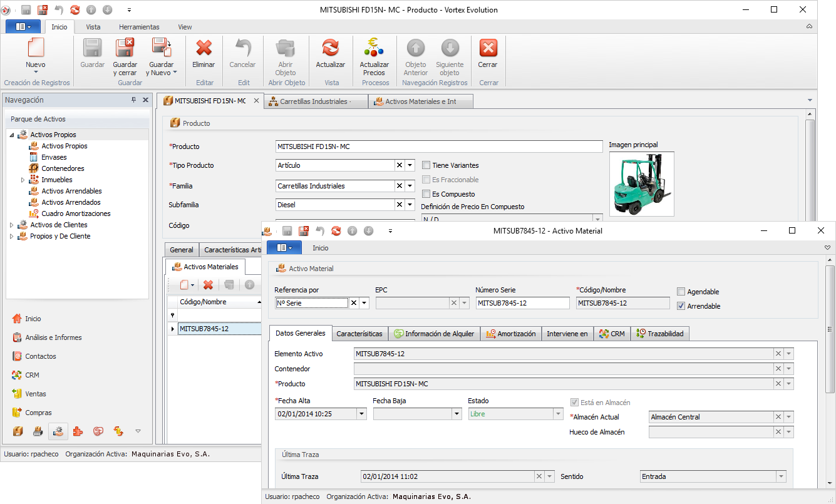836x504 pixels.
Task: Close the Navegación panel
Action: point(146,100)
